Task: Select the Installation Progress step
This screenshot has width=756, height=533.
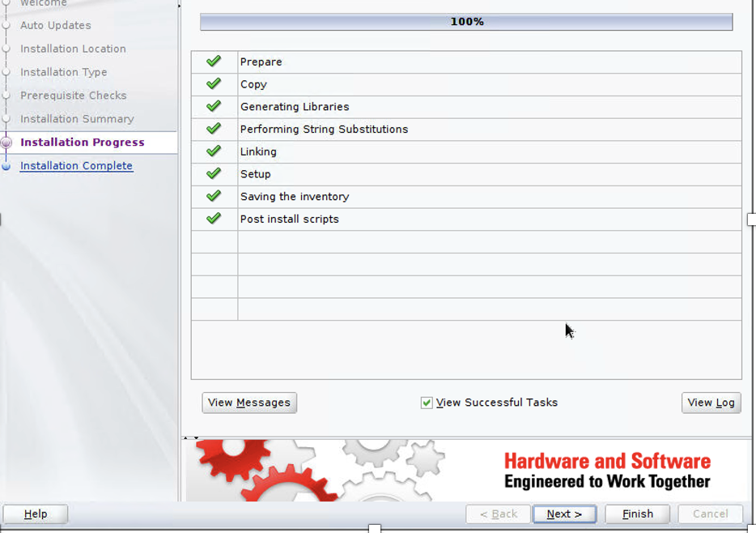Action: coord(83,143)
